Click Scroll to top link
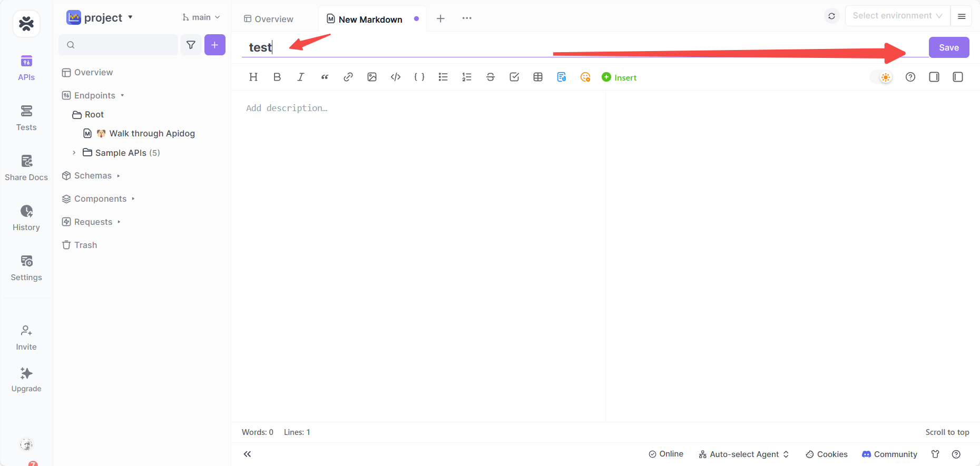Screen dimensions: 980x466 point(947,432)
